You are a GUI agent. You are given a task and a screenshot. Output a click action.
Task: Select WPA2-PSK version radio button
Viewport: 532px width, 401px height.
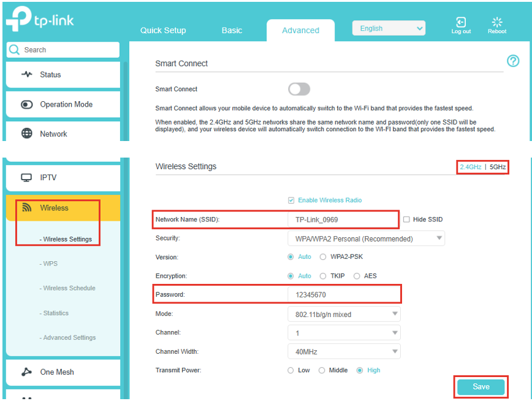(323, 257)
